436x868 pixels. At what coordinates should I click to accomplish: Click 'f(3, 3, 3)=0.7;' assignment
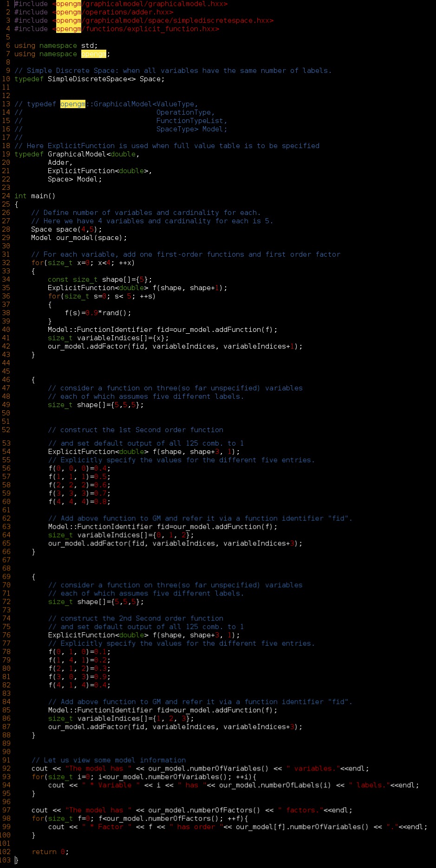pyautogui.click(x=79, y=493)
